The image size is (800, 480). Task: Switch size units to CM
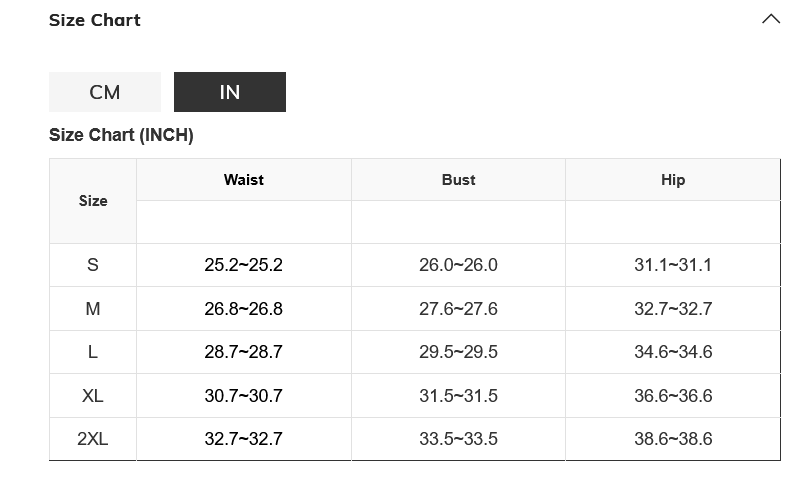[x=105, y=92]
